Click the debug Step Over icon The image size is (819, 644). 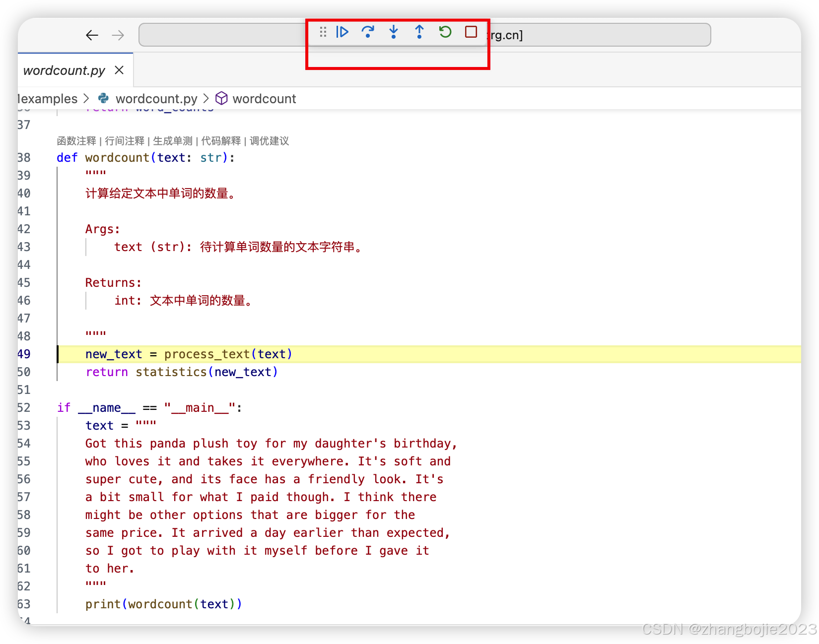368,32
